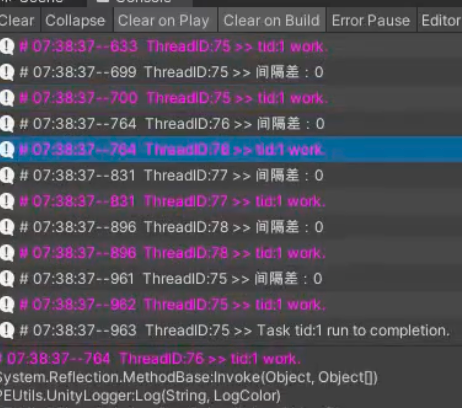
Task: Toggle the Collapse option in console toolbar
Action: tap(75, 20)
